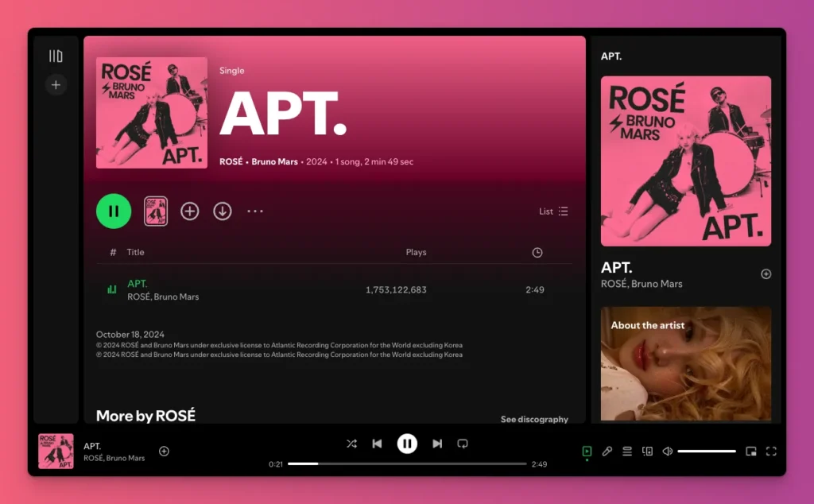The width and height of the screenshot is (814, 504).
Task: Open Connect to a device
Action: coord(647,451)
